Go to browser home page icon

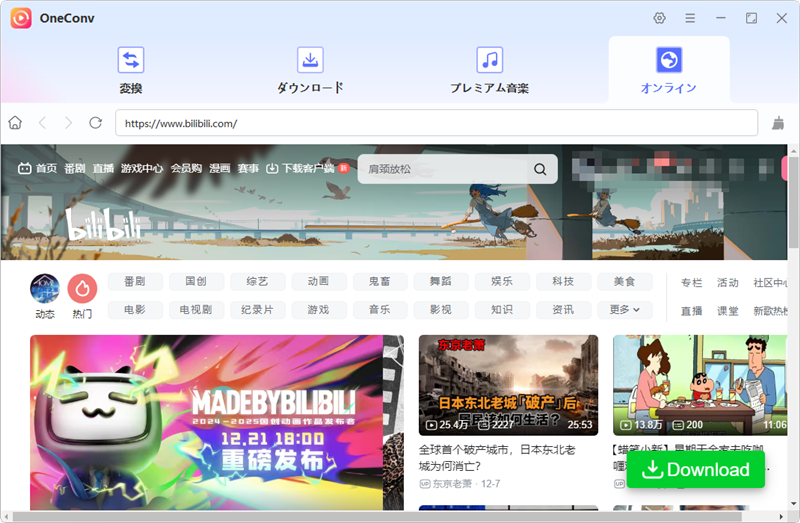pyautogui.click(x=15, y=123)
